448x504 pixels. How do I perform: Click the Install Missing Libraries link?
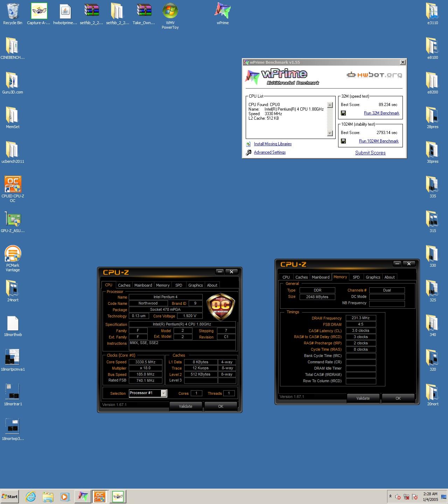click(x=273, y=144)
